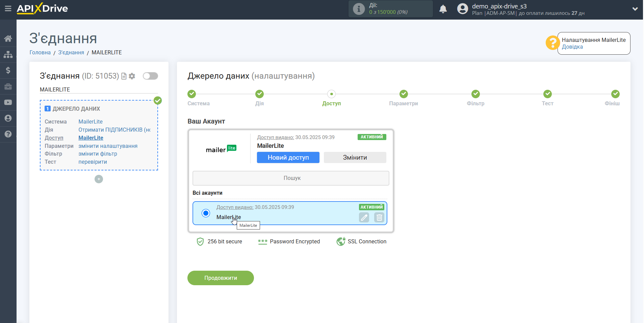This screenshot has width=644, height=323.
Task: Open the MailerLite system link in source panel
Action: pyautogui.click(x=91, y=122)
